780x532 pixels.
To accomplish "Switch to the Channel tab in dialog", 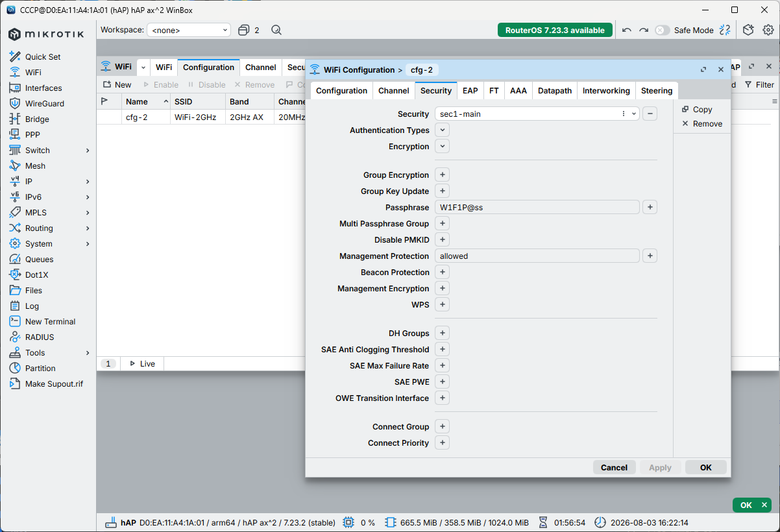I will tap(394, 91).
